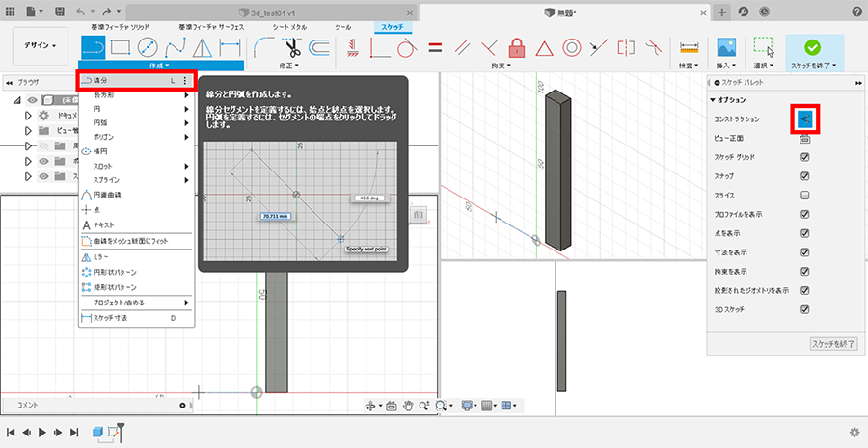Select the Rectangle sketch tool
The height and width of the screenshot is (448, 868).
(x=121, y=47)
